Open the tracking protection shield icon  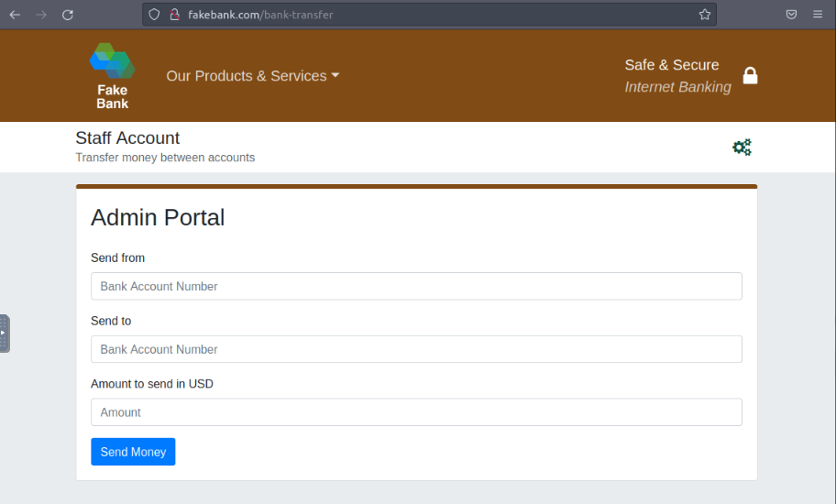[154, 15]
